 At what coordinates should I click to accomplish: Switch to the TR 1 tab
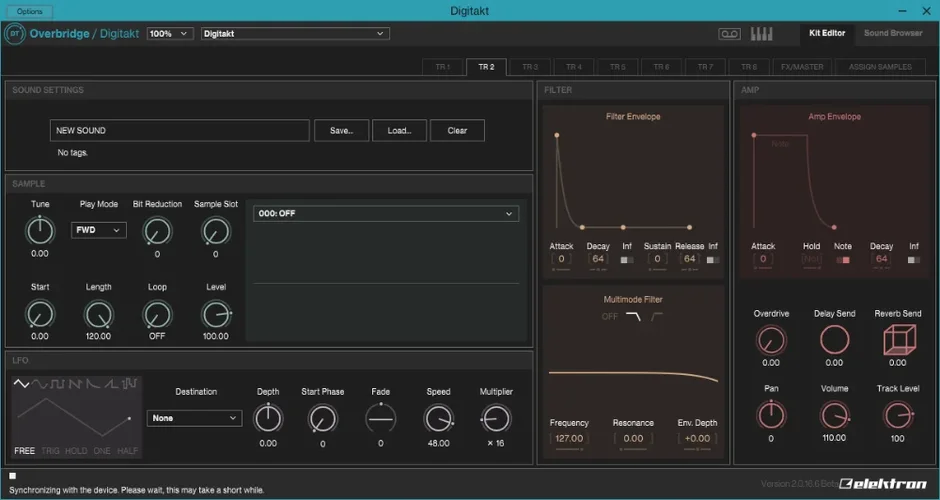click(x=442, y=67)
